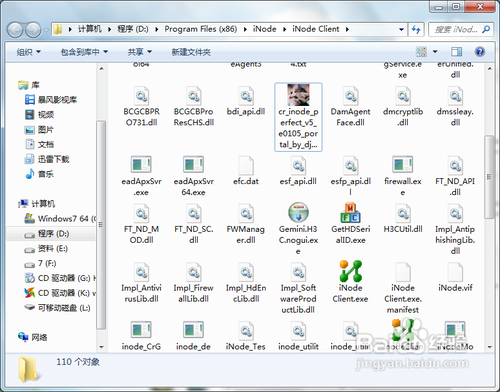
Task: Click the 新建文件夹 button
Action: [x=191, y=52]
